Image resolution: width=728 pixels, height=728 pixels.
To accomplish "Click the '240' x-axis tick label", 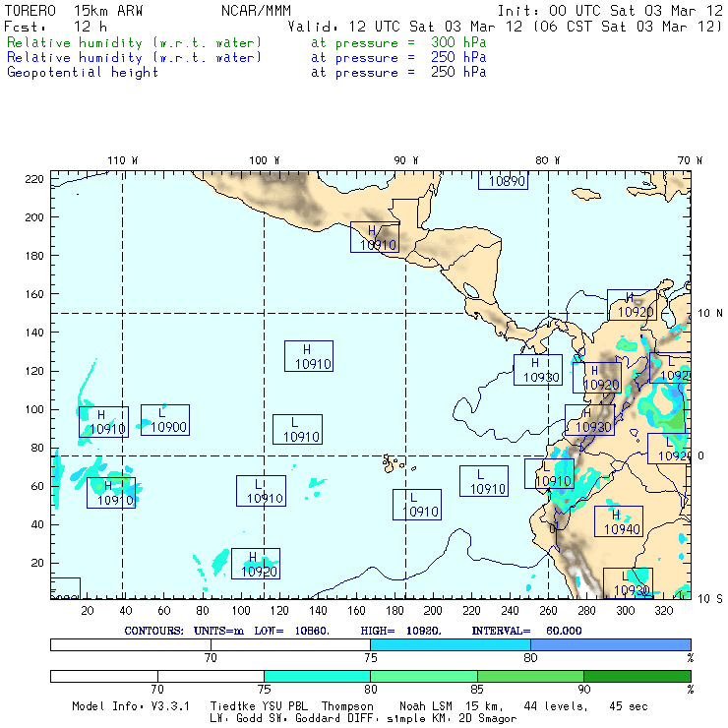I will click(x=510, y=611).
